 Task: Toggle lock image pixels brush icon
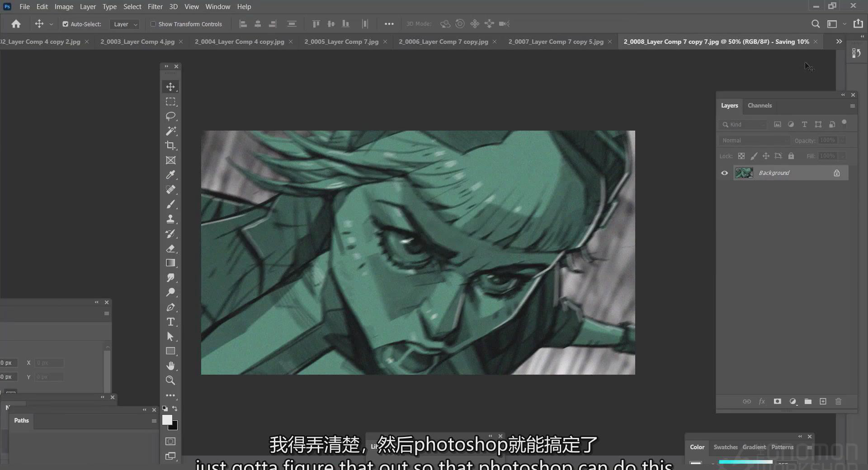coord(754,156)
